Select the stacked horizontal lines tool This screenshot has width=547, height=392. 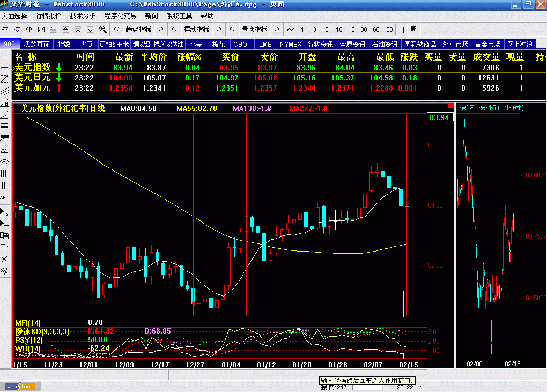click(4, 126)
